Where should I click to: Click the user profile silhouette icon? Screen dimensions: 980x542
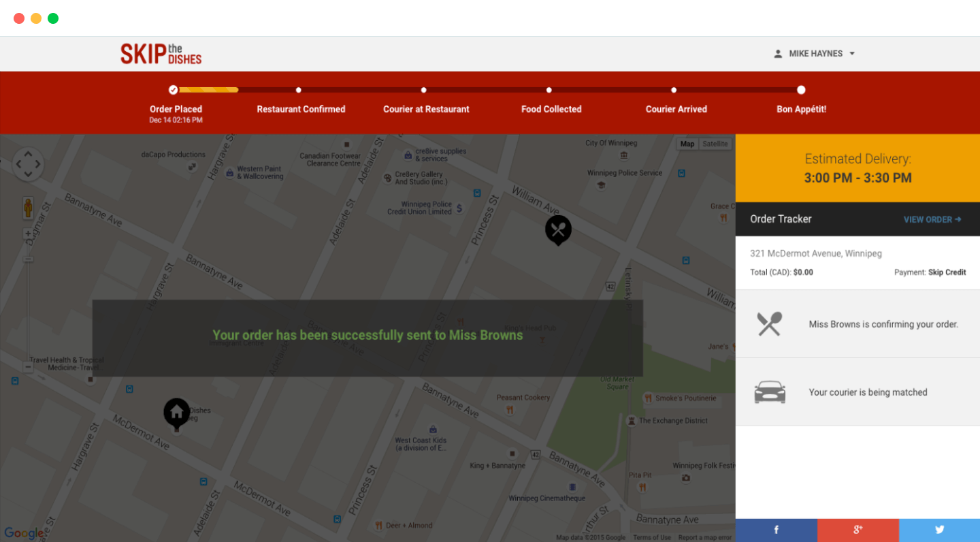pos(778,54)
